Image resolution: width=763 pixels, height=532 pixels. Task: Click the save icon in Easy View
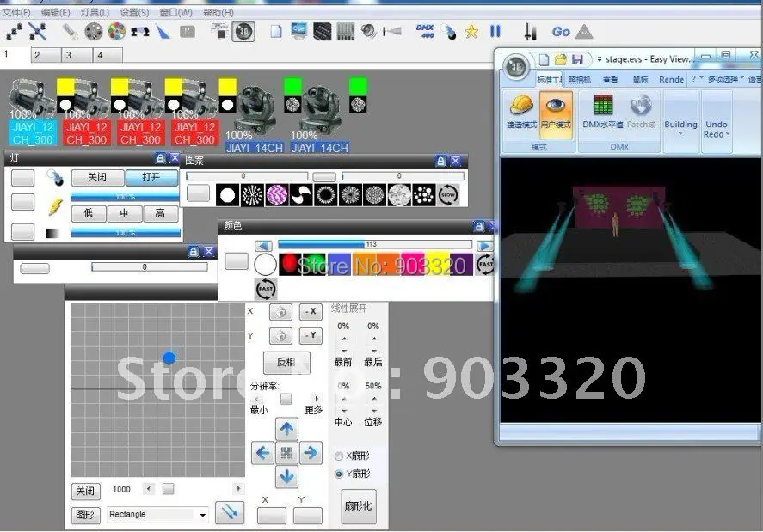click(x=577, y=60)
